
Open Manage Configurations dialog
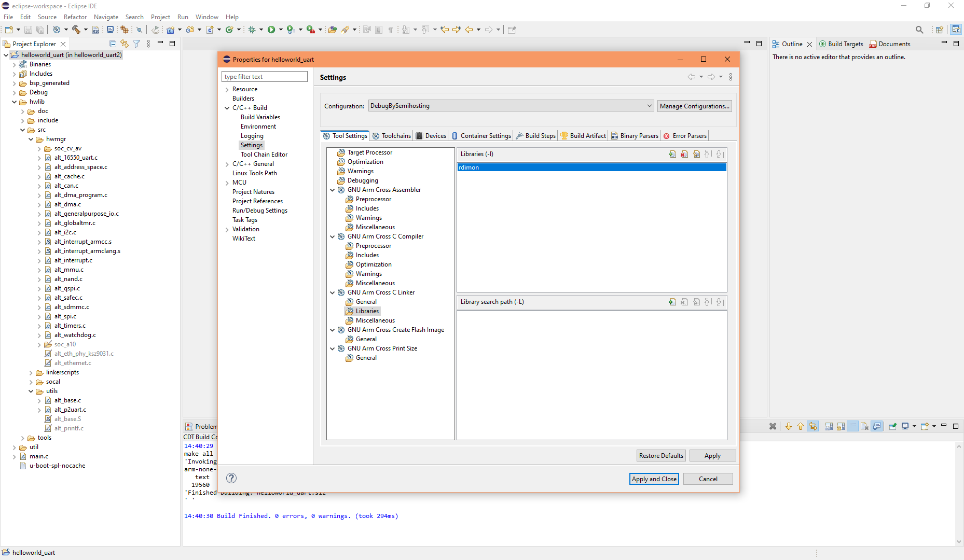pos(694,106)
